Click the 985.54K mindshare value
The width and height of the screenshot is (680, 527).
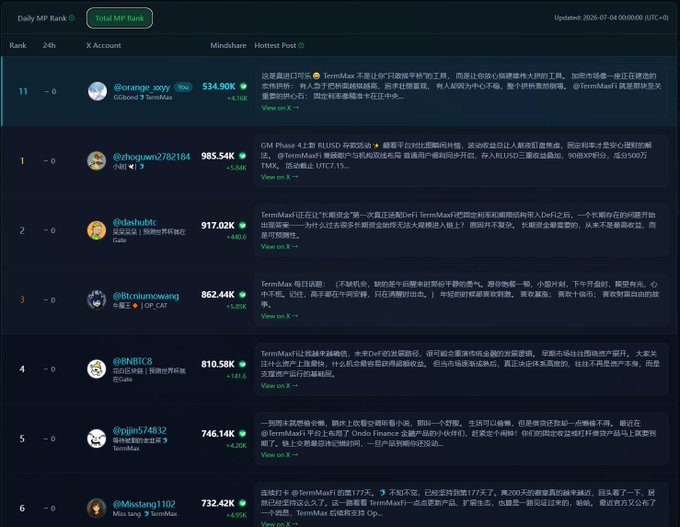point(218,156)
